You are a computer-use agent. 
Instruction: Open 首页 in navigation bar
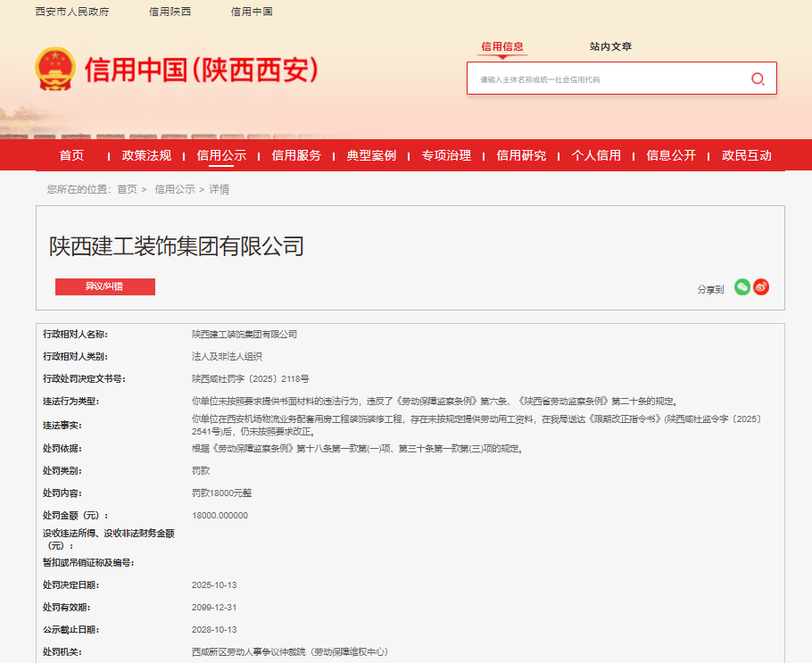71,155
